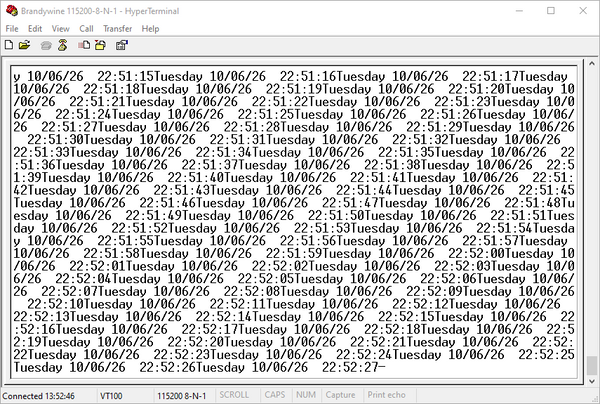Click the Capture indicator in status bar
The image size is (600, 404).
coord(340,395)
